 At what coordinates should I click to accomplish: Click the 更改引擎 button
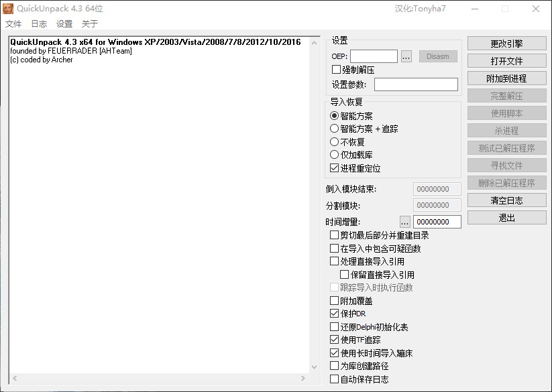[x=506, y=44]
